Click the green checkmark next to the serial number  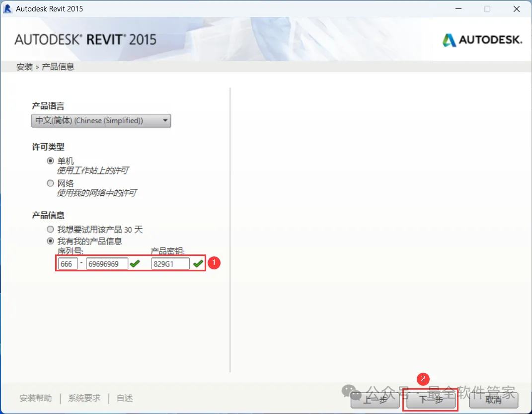pyautogui.click(x=135, y=264)
